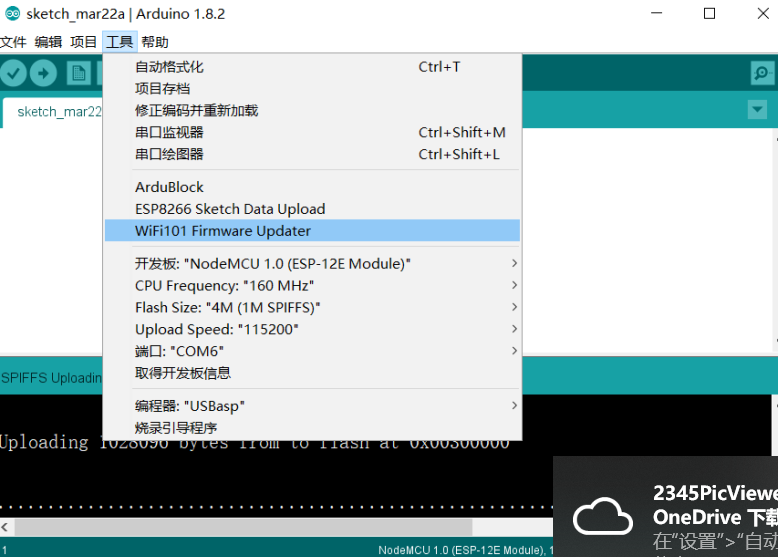This screenshot has width=778, height=557.
Task: Click the Uploading bytes console output line
Action: click(254, 442)
